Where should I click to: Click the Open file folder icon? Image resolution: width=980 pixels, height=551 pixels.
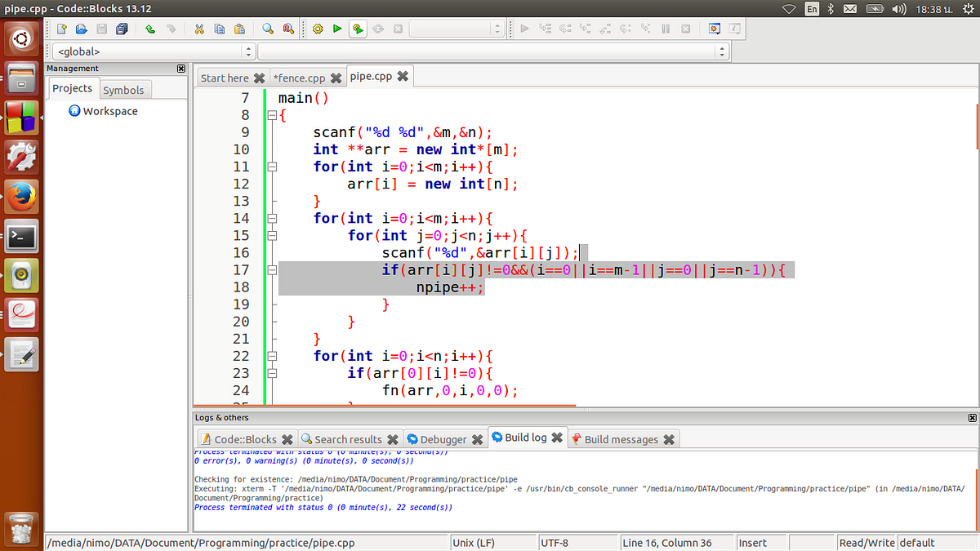[x=81, y=29]
